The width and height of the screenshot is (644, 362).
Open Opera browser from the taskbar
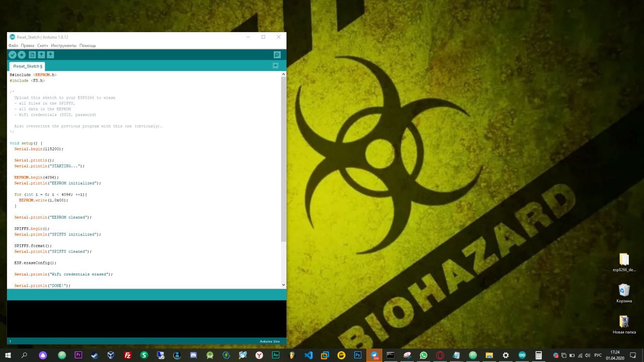440,355
